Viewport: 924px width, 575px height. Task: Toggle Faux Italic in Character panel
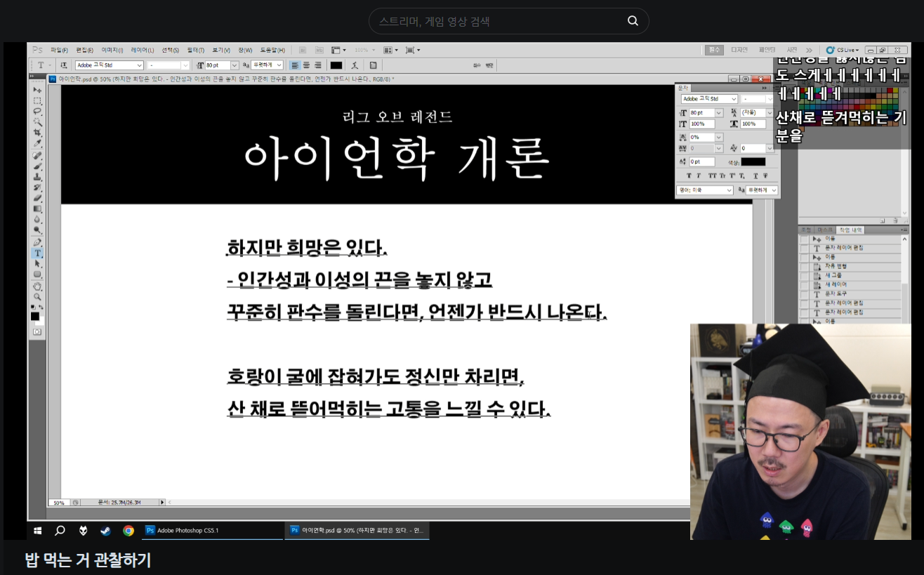tap(699, 176)
